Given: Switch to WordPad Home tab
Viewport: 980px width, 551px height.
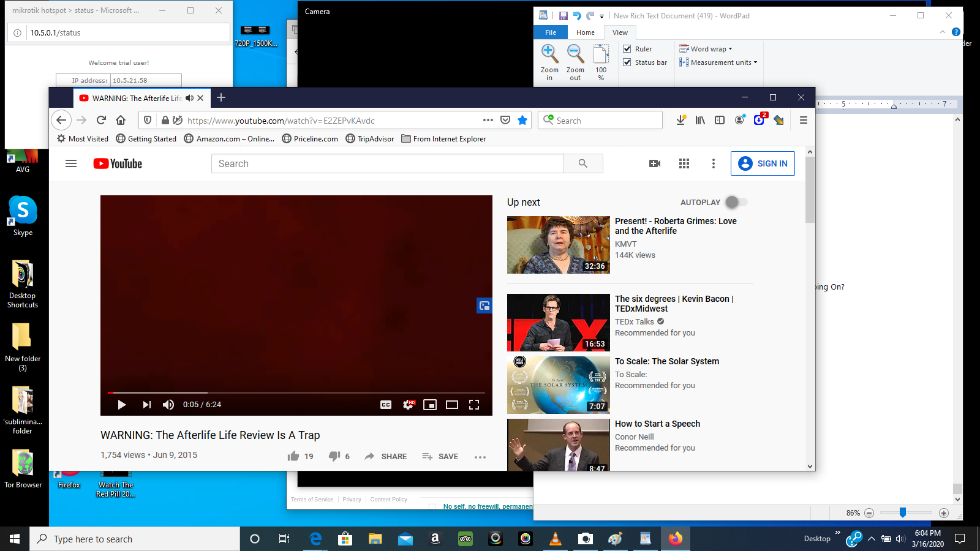Looking at the screenshot, I should (586, 32).
